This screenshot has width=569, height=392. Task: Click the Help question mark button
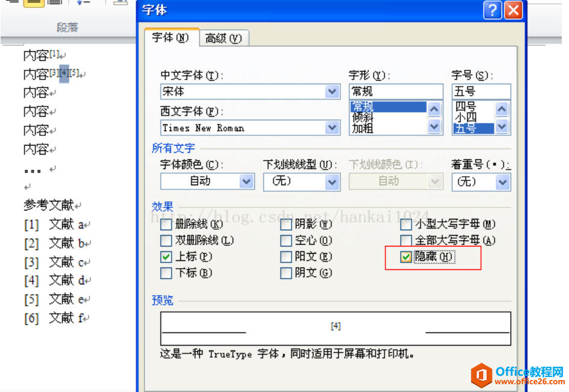click(492, 10)
